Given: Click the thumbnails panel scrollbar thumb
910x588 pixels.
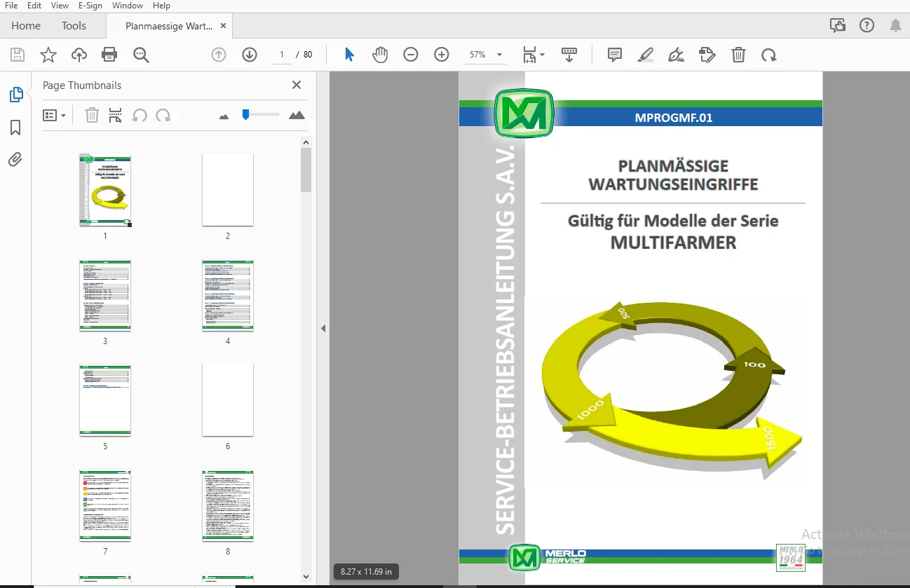Looking at the screenshot, I should [x=306, y=170].
